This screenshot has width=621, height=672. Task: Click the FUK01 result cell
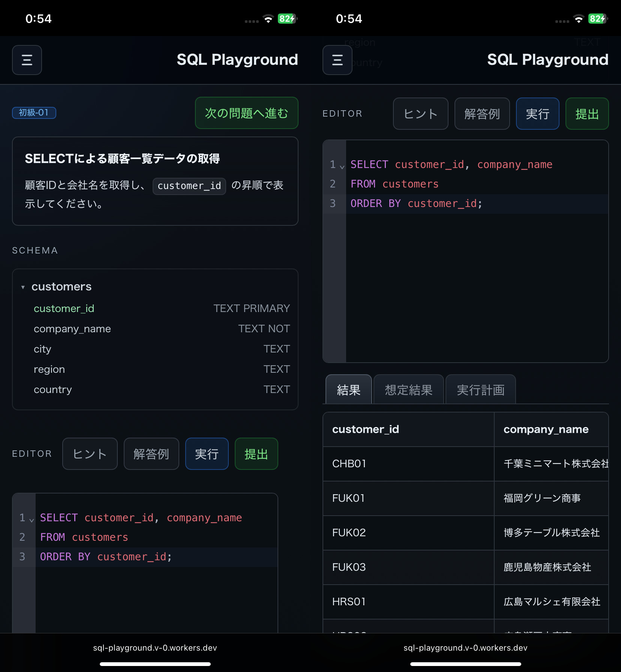coord(408,498)
